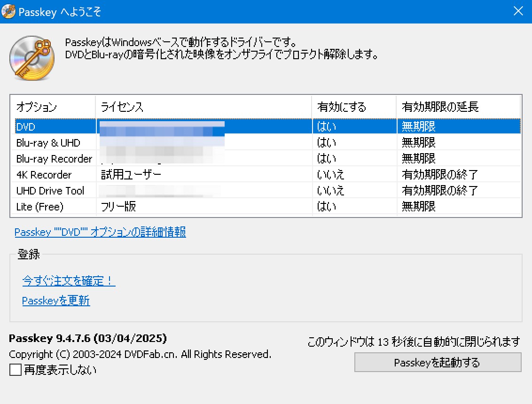Select the DVD option row
This screenshot has height=404, width=532.
268,126
